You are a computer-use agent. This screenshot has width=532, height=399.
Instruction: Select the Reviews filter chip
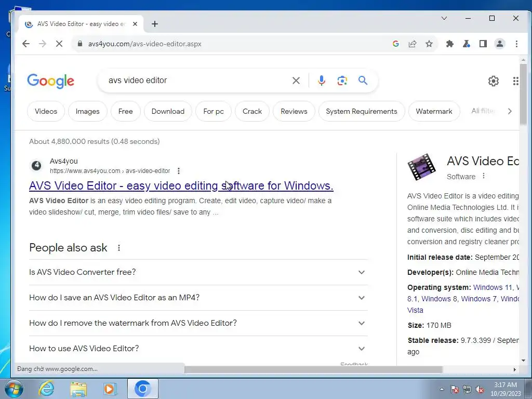click(x=294, y=111)
